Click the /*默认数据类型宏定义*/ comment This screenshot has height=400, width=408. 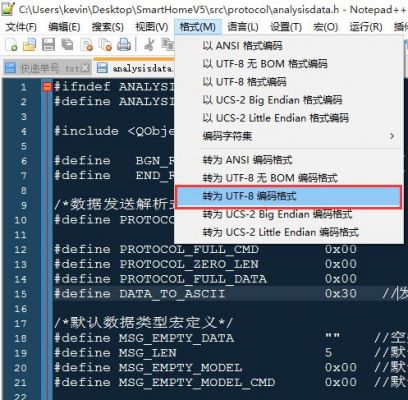[x=144, y=323]
